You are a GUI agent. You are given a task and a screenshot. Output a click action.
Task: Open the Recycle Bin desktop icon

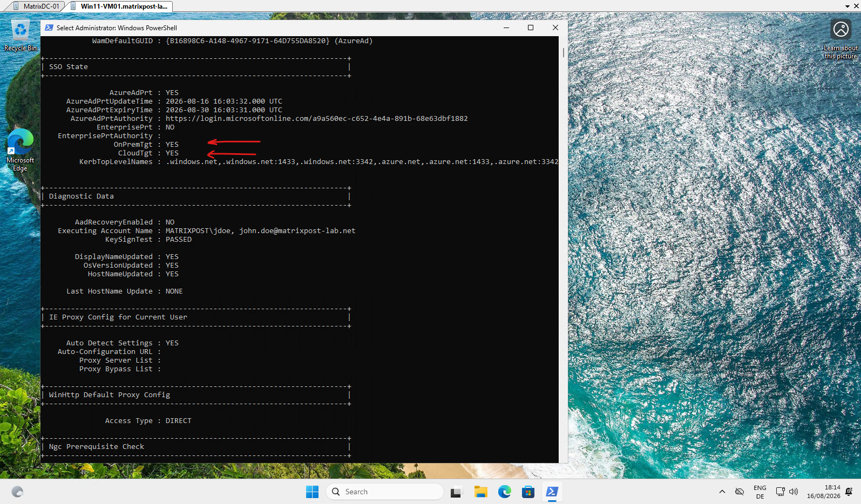pos(21,36)
